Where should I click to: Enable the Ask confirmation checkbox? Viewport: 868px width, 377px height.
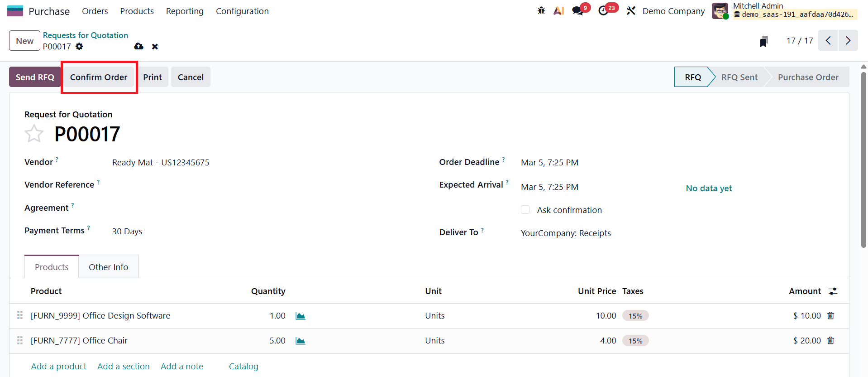click(x=525, y=210)
